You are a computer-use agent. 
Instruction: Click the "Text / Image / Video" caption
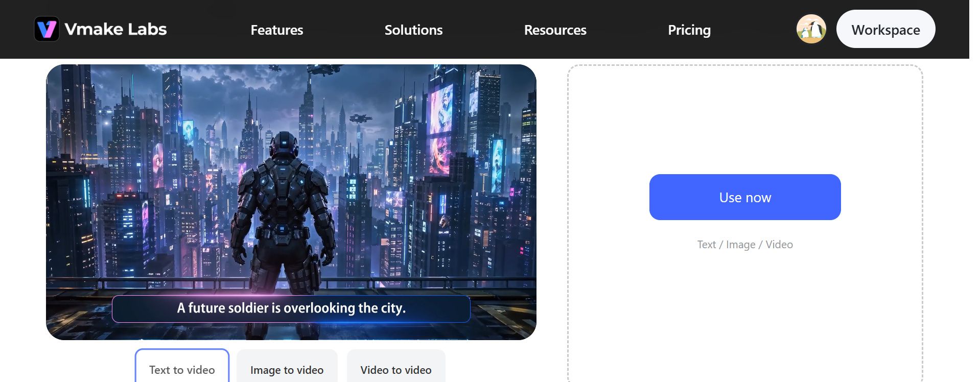(745, 245)
